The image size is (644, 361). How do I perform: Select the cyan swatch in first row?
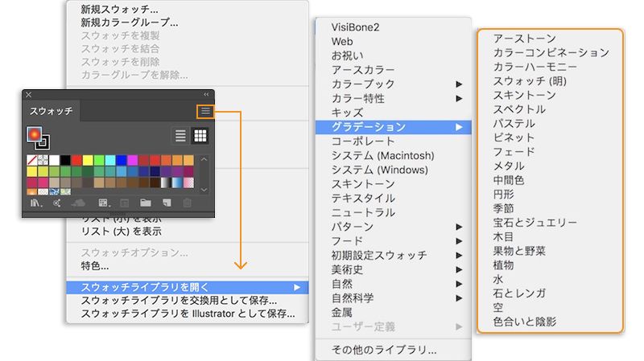[x=110, y=159]
